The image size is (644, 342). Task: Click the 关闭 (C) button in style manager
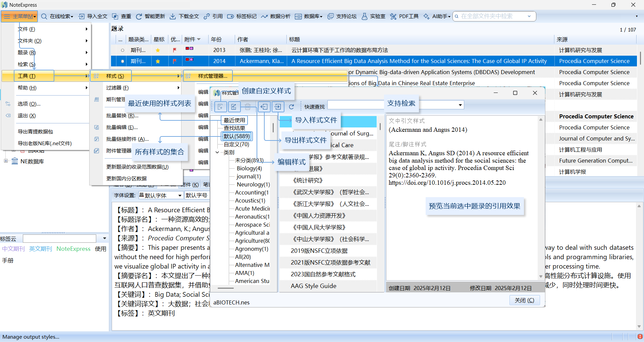[525, 300]
